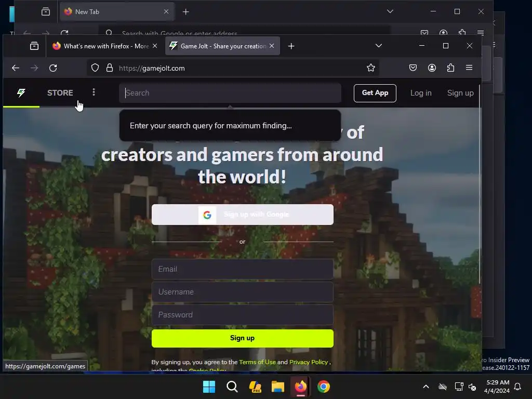This screenshot has height=399, width=532.
Task: Show hidden system tray icons
Action: (x=426, y=387)
